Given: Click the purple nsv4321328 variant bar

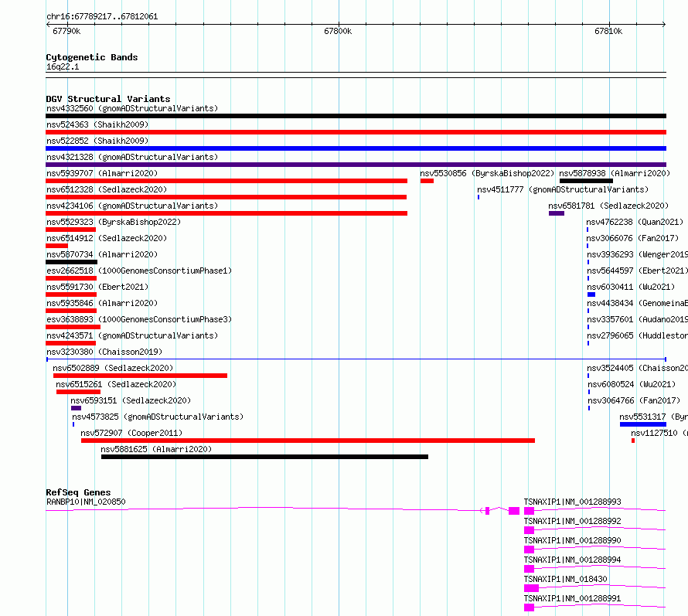Looking at the screenshot, I should pos(356,165).
